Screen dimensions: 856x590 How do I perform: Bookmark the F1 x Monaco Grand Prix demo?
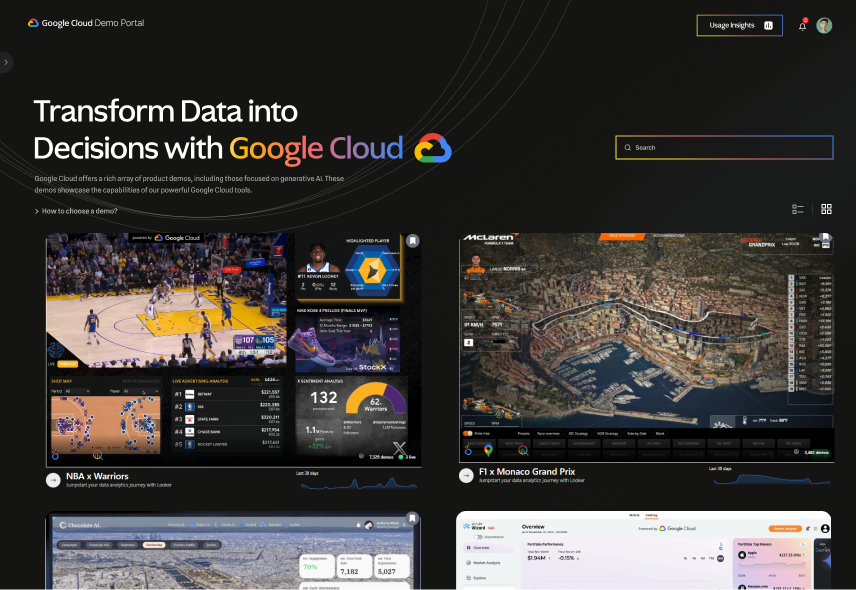point(825,237)
